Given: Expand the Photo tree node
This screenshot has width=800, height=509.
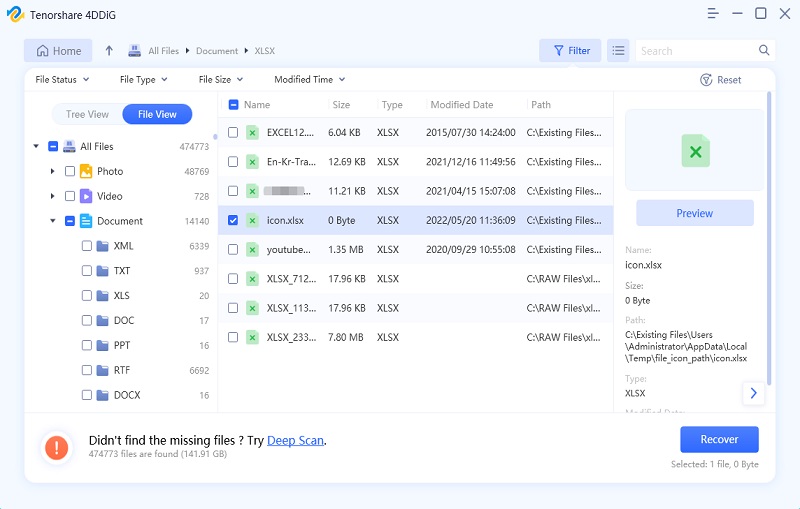Looking at the screenshot, I should pos(52,171).
